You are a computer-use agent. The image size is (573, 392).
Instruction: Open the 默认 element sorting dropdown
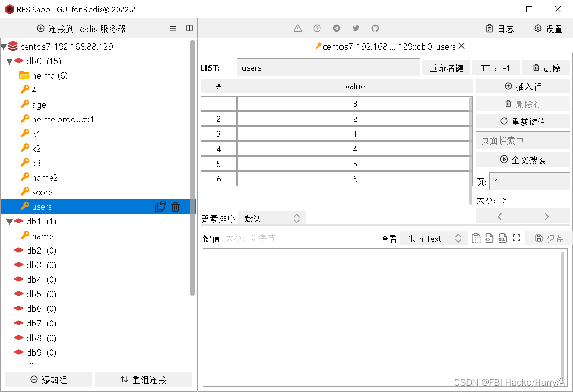271,218
